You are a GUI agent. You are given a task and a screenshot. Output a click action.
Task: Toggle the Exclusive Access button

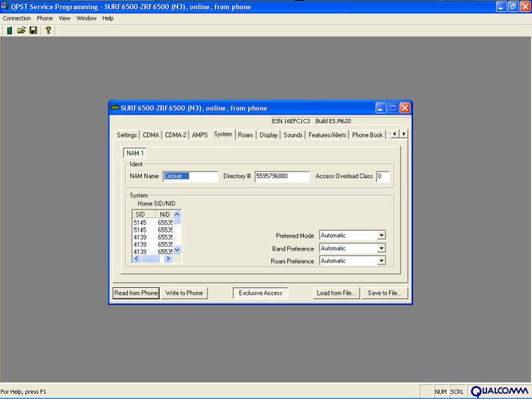[260, 293]
